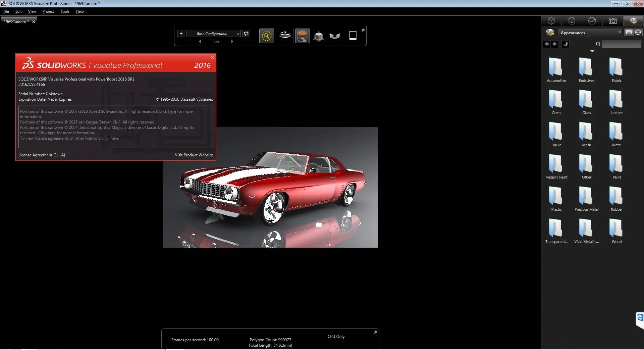The image size is (644, 350).
Task: Expand the small triangle below the library search
Action: point(592,51)
